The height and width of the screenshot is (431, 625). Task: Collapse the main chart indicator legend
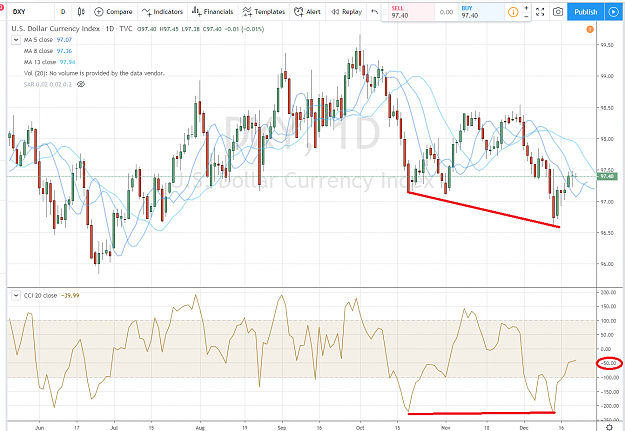pyautogui.click(x=16, y=39)
